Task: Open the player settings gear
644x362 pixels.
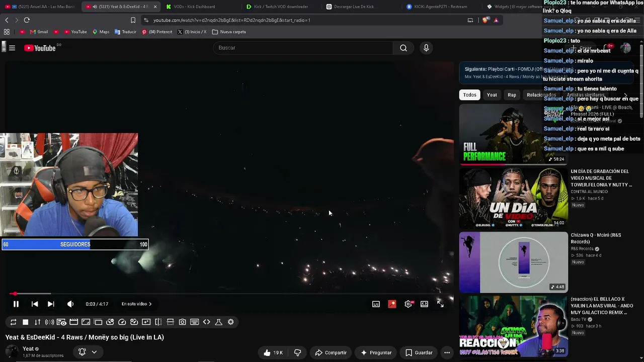Action: click(x=408, y=304)
